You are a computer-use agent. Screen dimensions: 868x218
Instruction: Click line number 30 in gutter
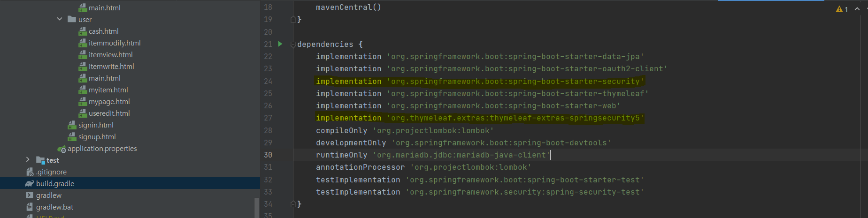click(268, 155)
